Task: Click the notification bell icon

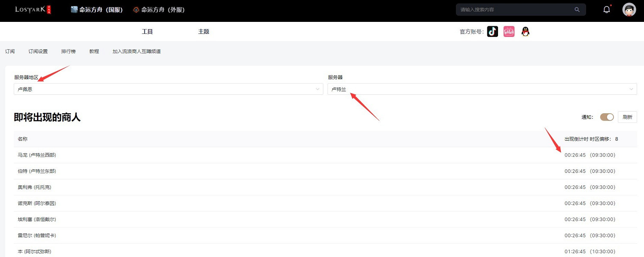Action: coord(607,9)
